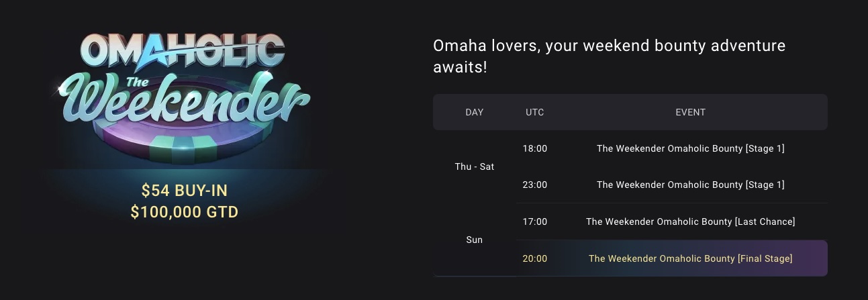Click the DAY column header

[x=474, y=112]
